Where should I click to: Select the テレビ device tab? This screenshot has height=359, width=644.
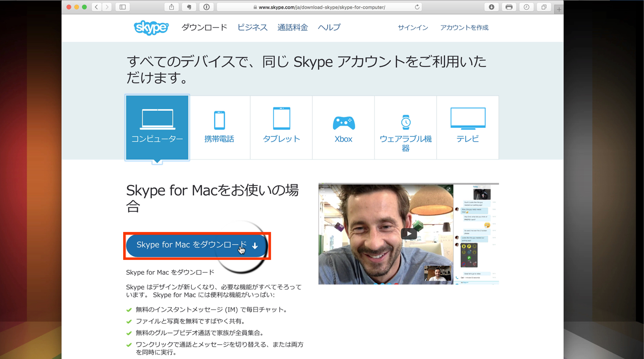(x=468, y=128)
